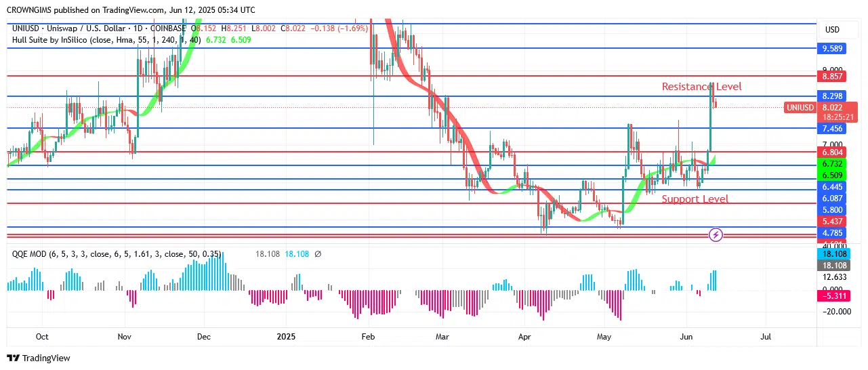Image resolution: width=868 pixels, height=370 pixels.
Task: Click the Feb label on the time axis
Action: point(368,336)
